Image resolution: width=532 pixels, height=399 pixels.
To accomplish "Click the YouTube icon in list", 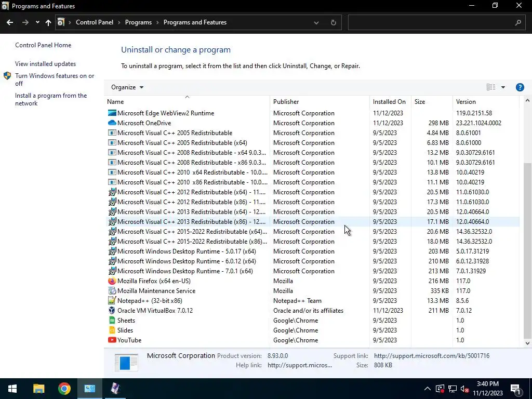I will click(x=112, y=340).
